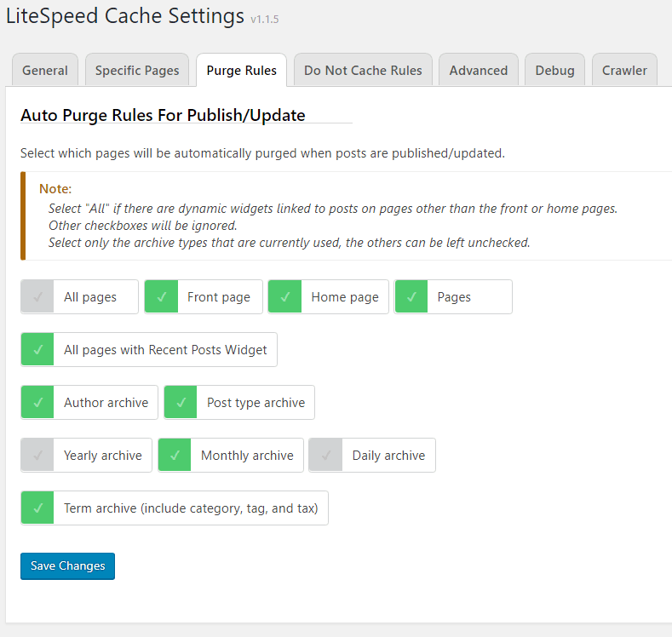Viewport: 672px width, 637px height.
Task: Switch to the General tab
Action: point(45,71)
